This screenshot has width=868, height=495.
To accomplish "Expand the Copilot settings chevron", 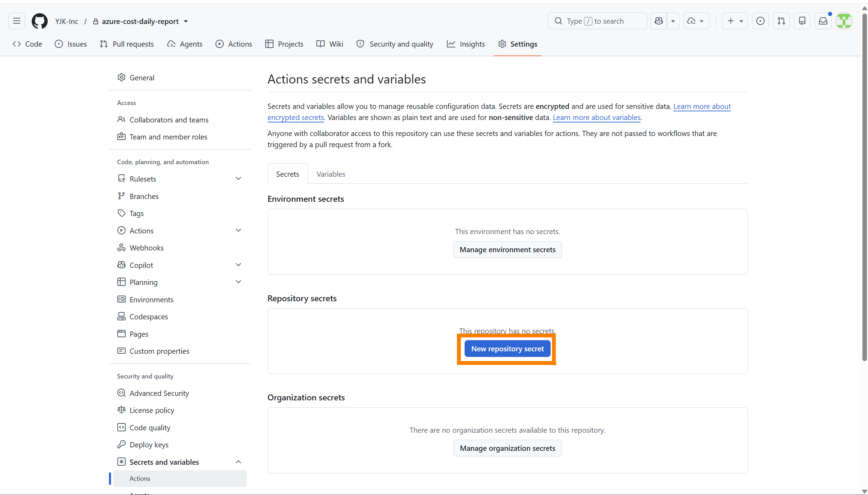I will click(238, 265).
